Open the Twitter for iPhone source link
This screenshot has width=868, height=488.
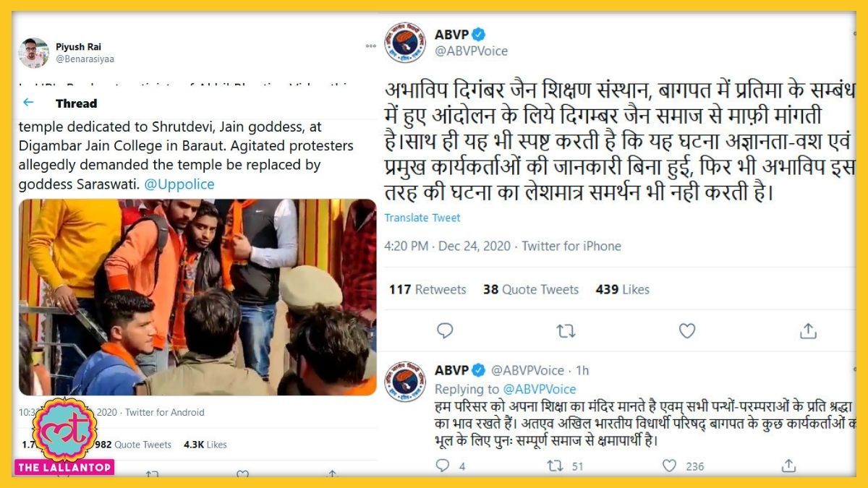point(571,246)
